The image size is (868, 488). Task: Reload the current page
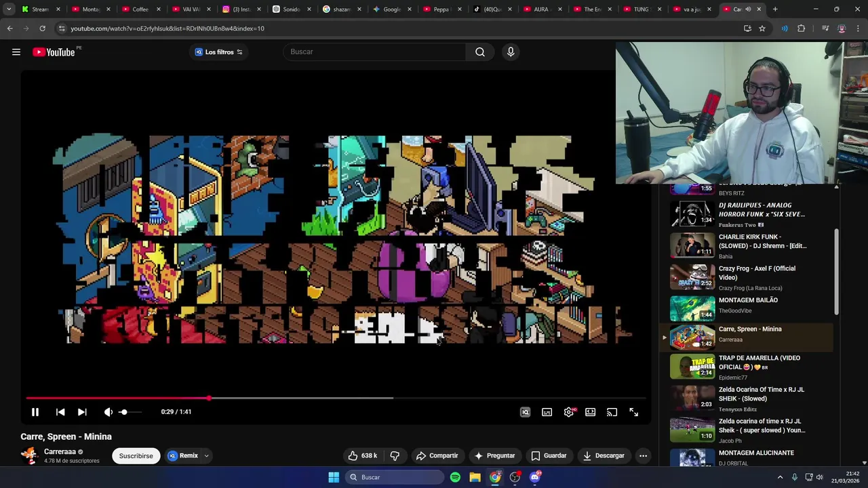(x=42, y=28)
